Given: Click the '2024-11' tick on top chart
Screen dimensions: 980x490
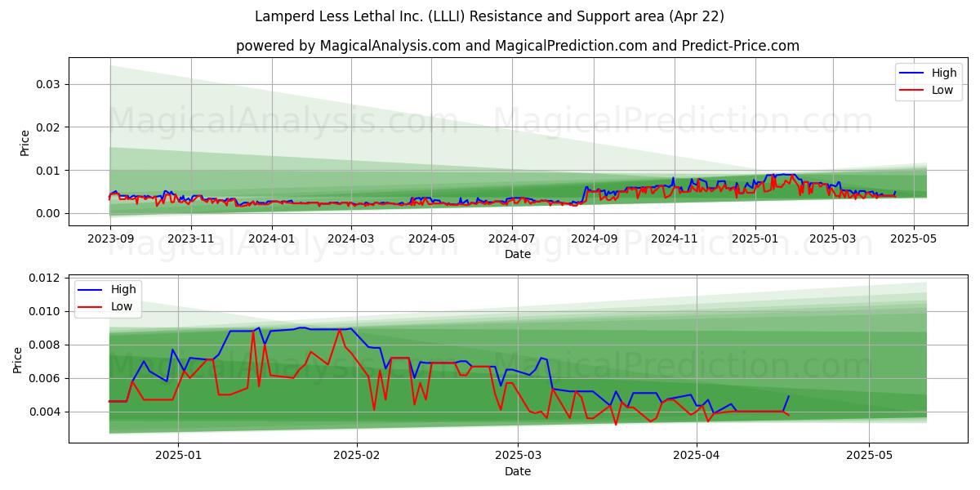Looking at the screenshot, I should (x=675, y=238).
